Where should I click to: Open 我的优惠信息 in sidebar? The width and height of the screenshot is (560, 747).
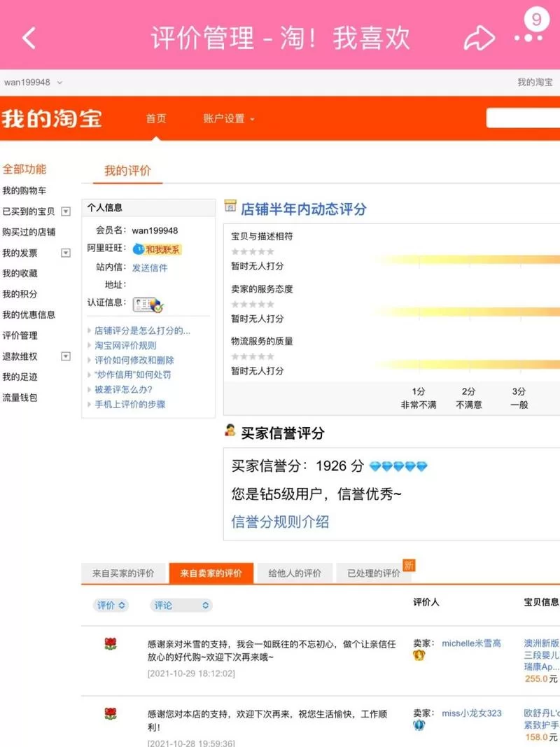(x=29, y=315)
